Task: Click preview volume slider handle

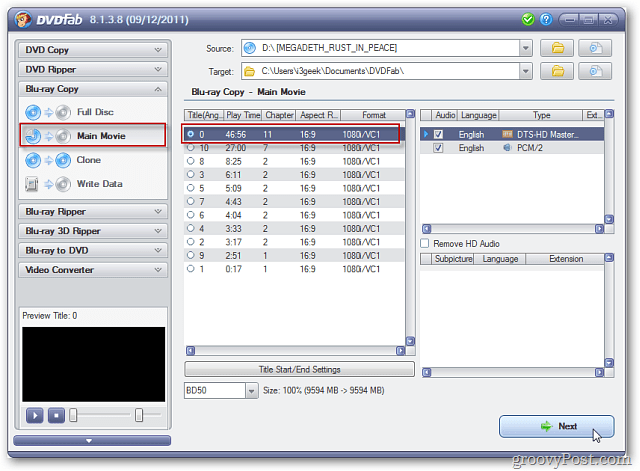Action: click(x=139, y=415)
